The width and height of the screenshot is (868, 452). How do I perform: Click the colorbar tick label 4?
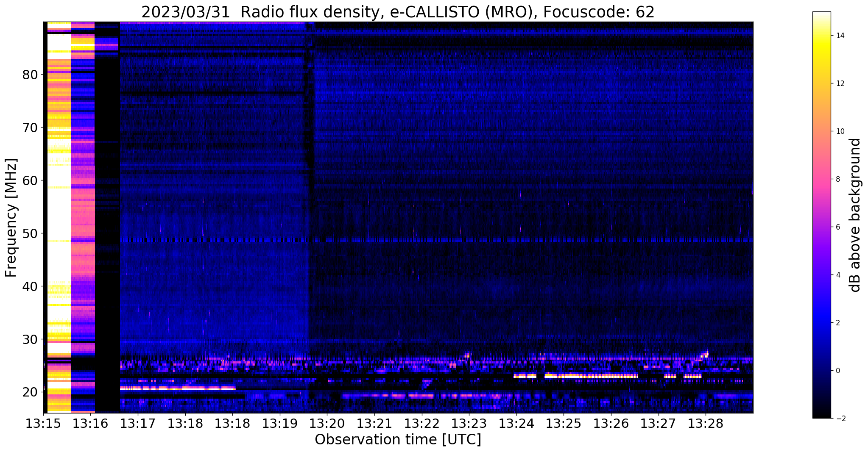[838, 275]
